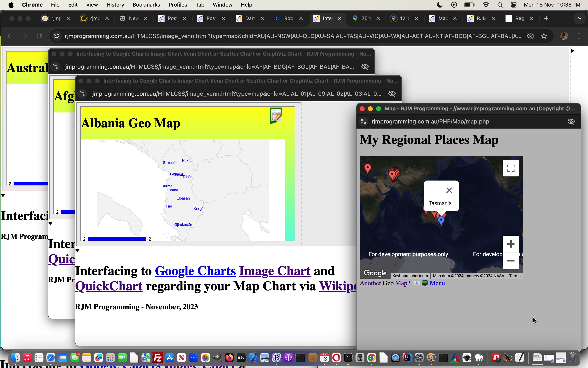Click the Another link under the map
588x368 pixels.
pyautogui.click(x=370, y=283)
